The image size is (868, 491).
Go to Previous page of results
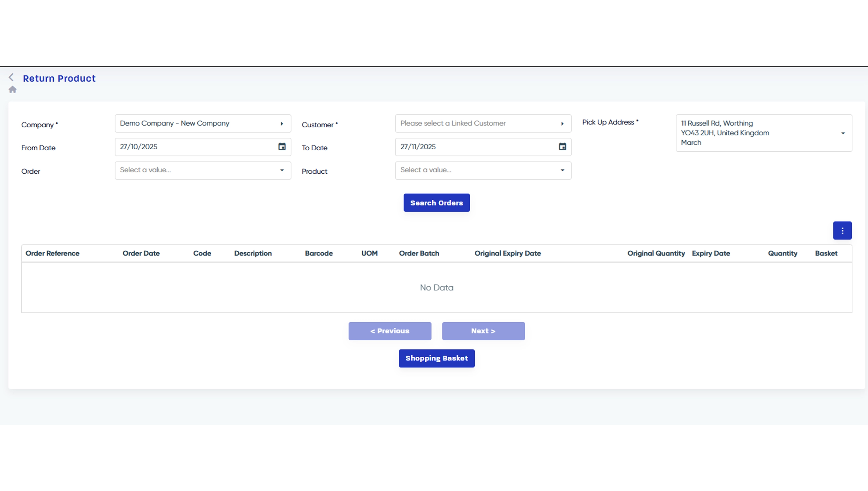pyautogui.click(x=390, y=331)
